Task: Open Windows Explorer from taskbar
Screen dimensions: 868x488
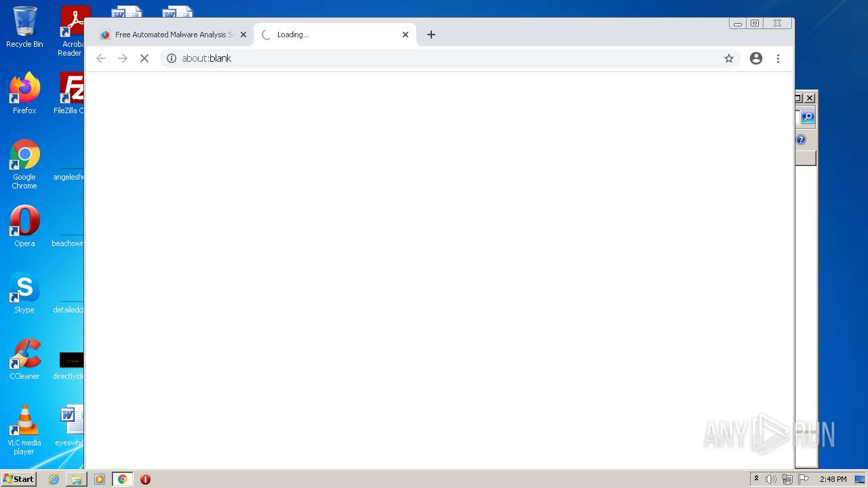Action: [x=77, y=479]
